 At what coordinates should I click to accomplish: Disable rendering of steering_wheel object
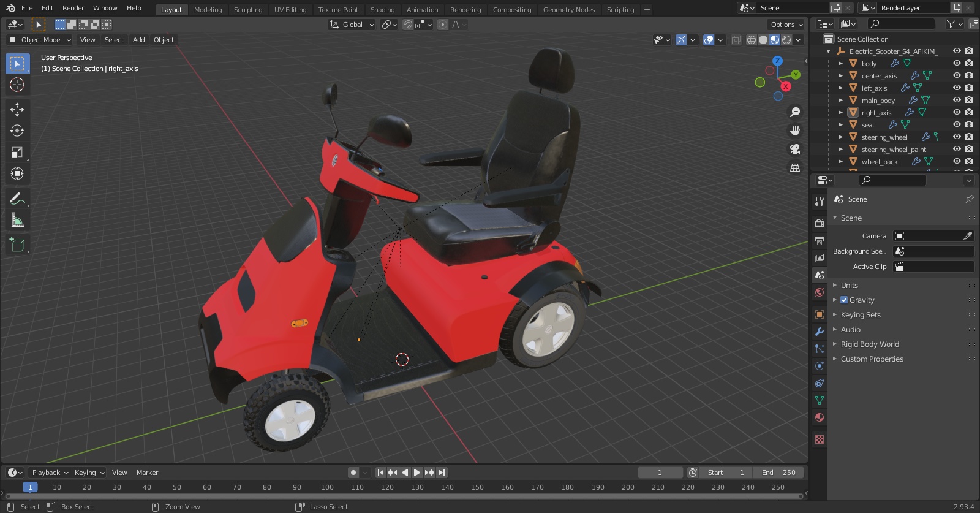tap(969, 137)
